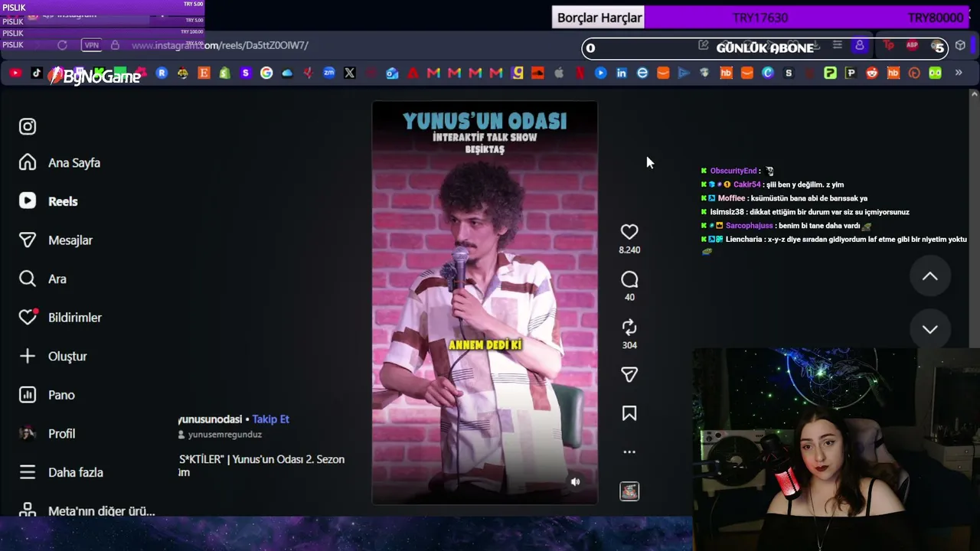Reload the page with the refresh icon
Image resolution: width=980 pixels, height=551 pixels.
[x=62, y=45]
